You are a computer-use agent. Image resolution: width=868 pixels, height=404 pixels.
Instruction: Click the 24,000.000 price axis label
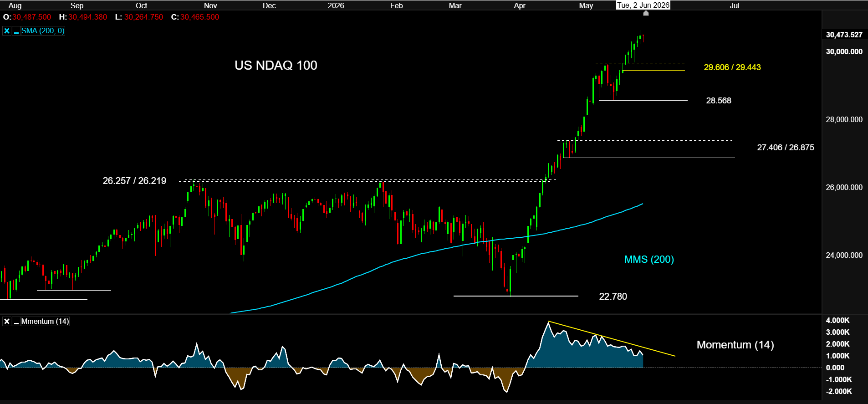pyautogui.click(x=844, y=255)
